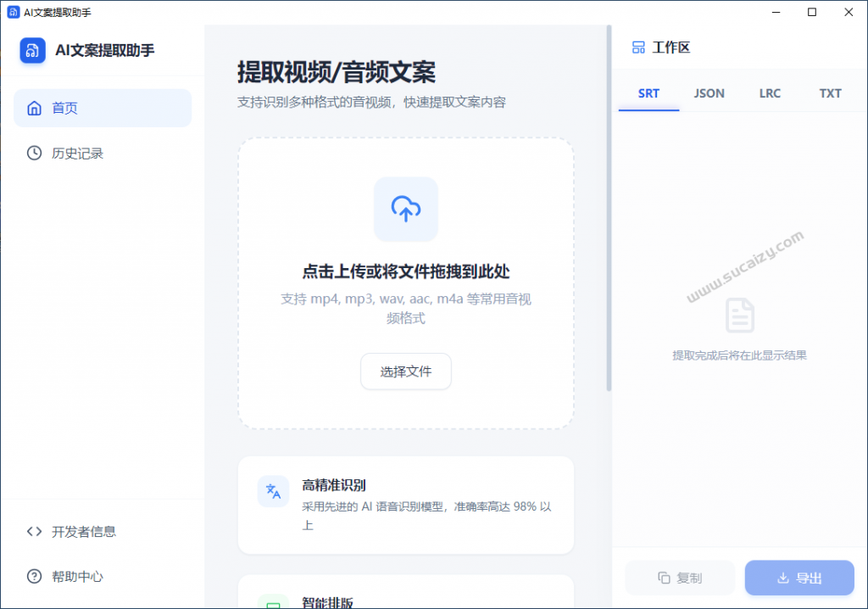Open the 帮助中心 page

point(103,576)
